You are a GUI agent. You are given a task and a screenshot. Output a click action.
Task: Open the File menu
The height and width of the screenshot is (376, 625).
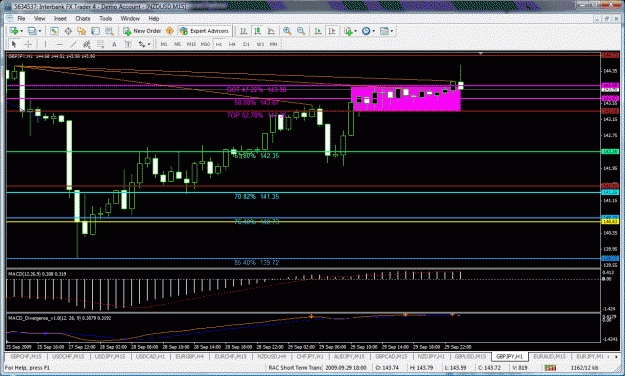(21, 18)
